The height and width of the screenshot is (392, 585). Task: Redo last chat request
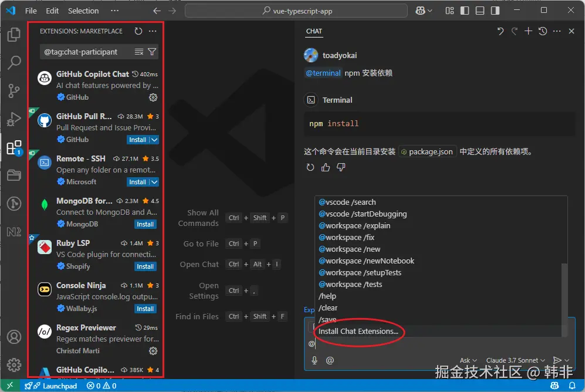point(515,31)
